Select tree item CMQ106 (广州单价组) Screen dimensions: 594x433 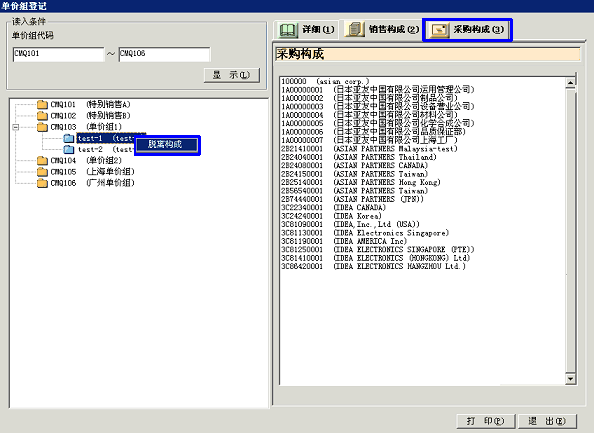92,183
